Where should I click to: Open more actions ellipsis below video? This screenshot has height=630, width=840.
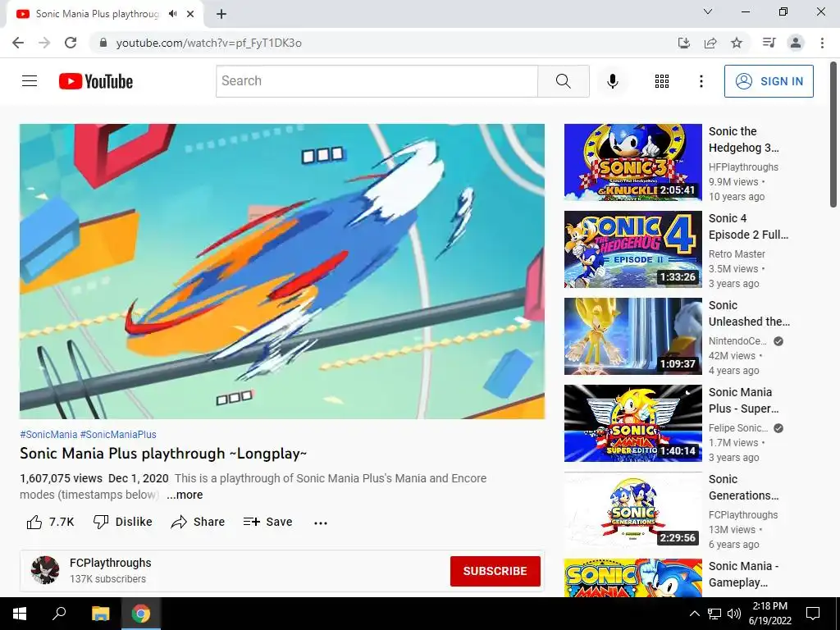(321, 523)
